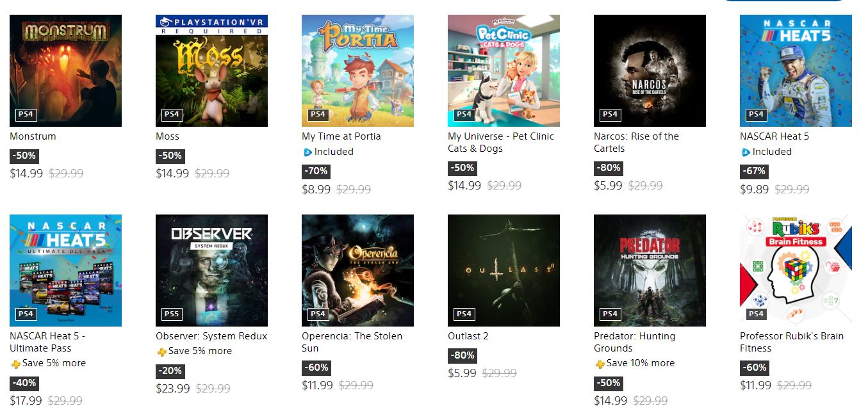Open the My Universe Pet Clinic cover
Screen dimensions: 868x413
(504, 70)
